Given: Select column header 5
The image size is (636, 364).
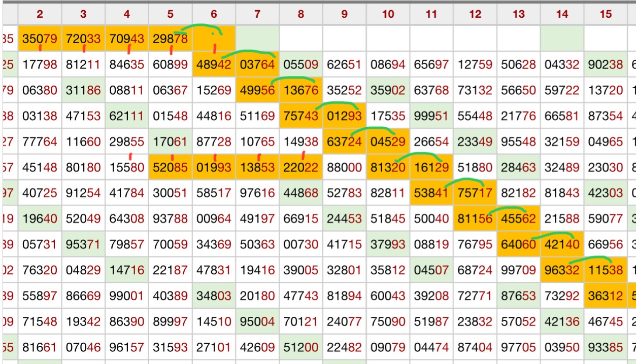Looking at the screenshot, I should 171,14.
